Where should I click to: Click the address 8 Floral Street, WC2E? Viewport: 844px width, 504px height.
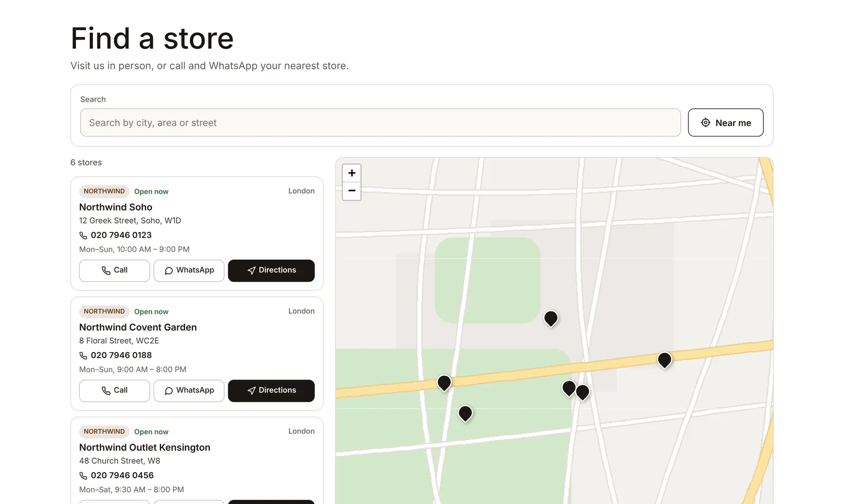[x=119, y=341]
